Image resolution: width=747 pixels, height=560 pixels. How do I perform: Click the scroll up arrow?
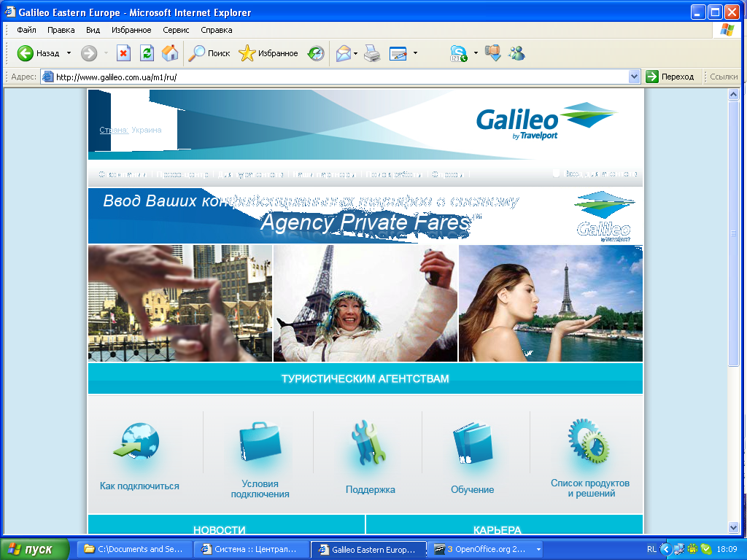tap(733, 95)
